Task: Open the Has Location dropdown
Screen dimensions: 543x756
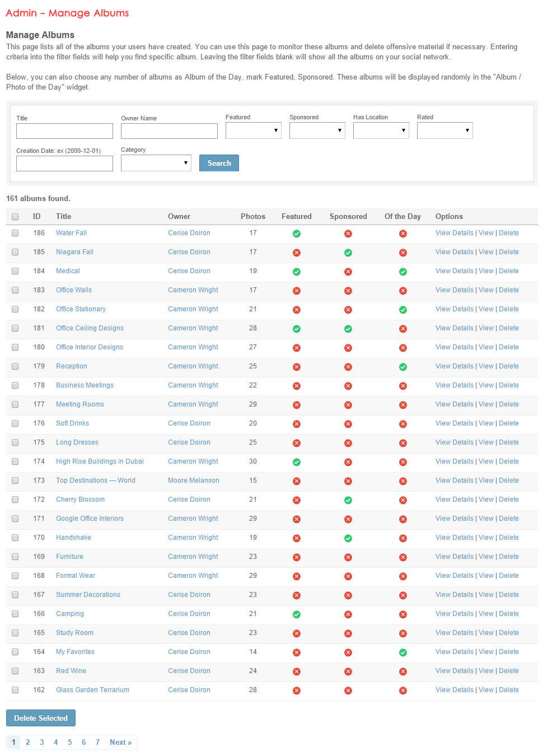Action: [x=381, y=130]
